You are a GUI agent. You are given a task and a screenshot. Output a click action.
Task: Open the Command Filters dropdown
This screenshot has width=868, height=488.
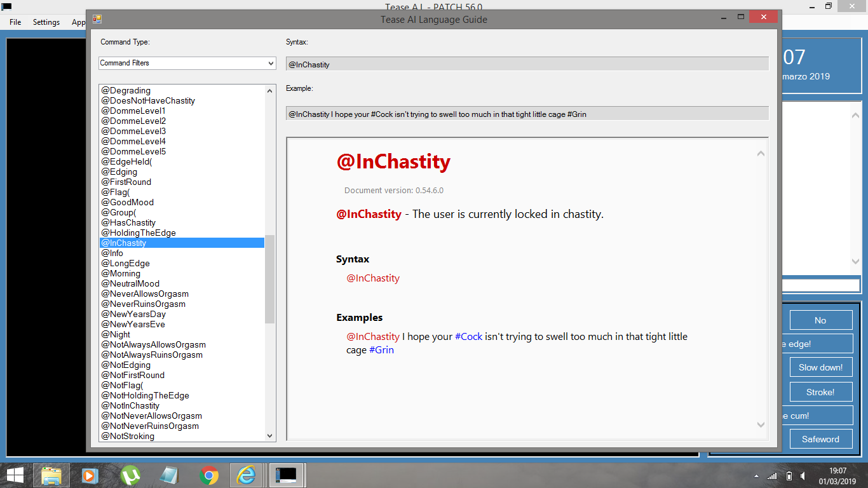(187, 63)
